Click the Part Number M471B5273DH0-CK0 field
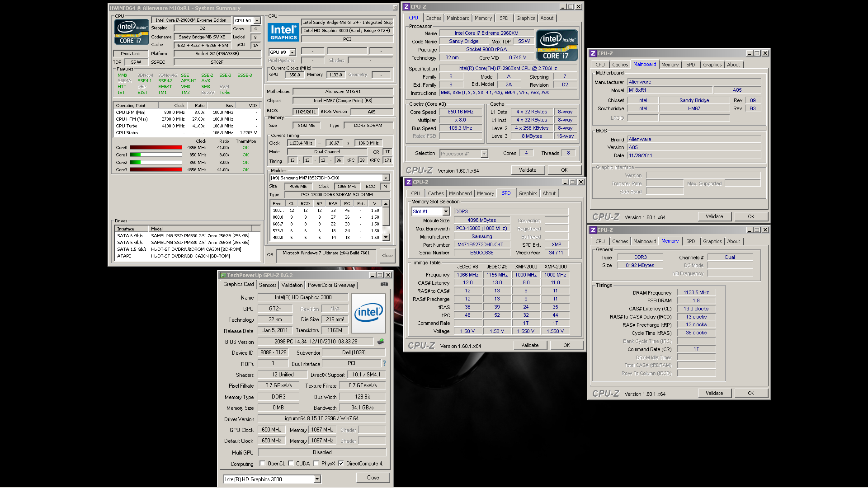 click(482, 245)
